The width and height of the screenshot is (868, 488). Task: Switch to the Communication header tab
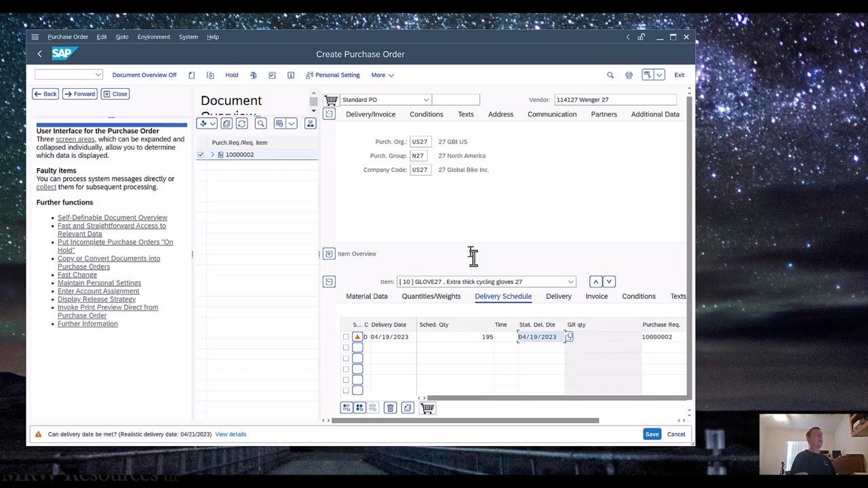[x=552, y=114]
